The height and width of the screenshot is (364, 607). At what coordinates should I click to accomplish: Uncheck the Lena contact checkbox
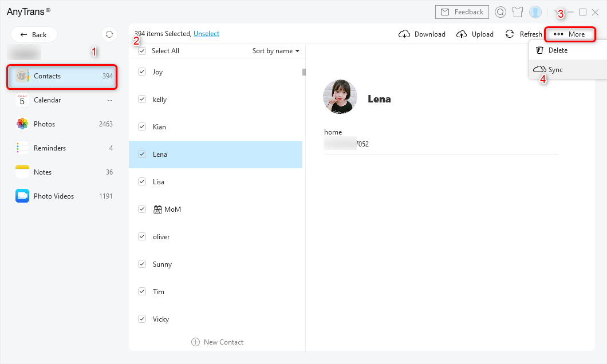(x=142, y=154)
